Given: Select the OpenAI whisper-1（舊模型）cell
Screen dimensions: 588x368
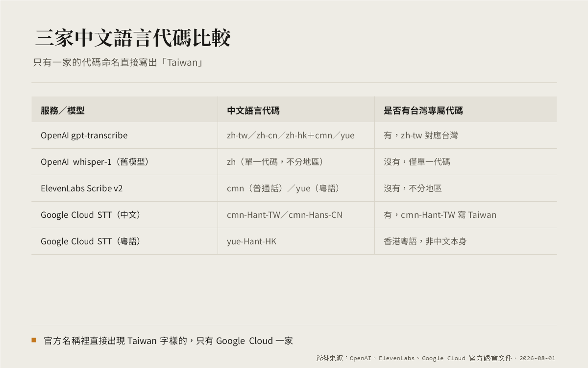Looking at the screenshot, I should 124,162.
